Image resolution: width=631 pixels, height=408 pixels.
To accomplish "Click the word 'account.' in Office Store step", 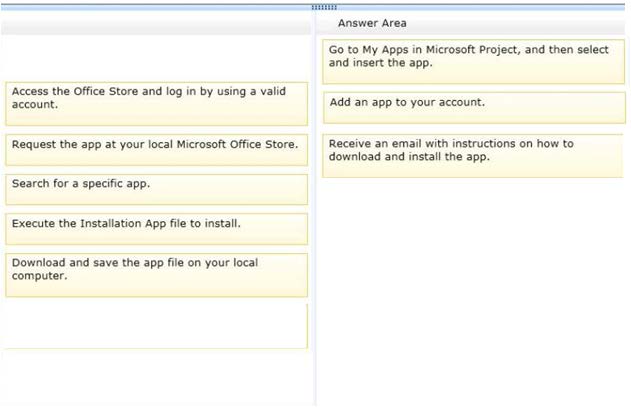I will (35, 104).
